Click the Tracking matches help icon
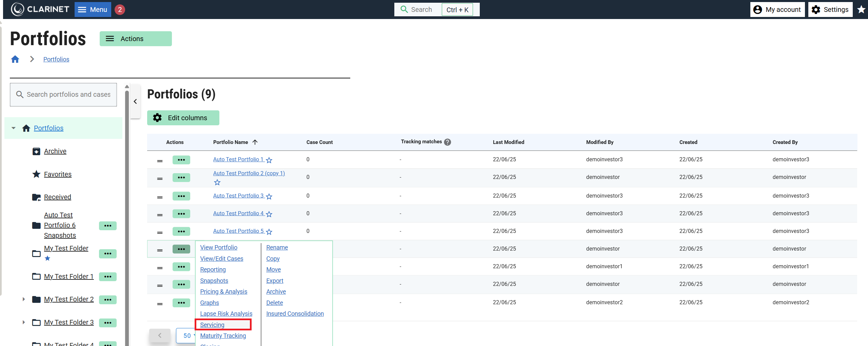This screenshot has width=868, height=346. click(x=448, y=142)
